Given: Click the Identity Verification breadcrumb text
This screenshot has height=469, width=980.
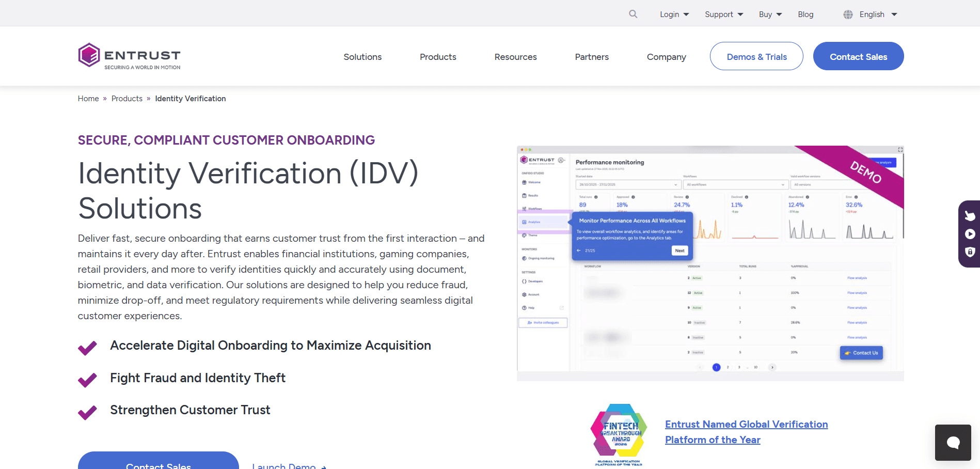Looking at the screenshot, I should [x=191, y=99].
